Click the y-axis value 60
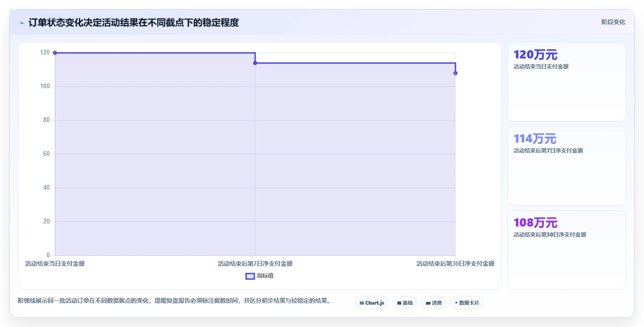The height and width of the screenshot is (327, 644). tap(46, 154)
